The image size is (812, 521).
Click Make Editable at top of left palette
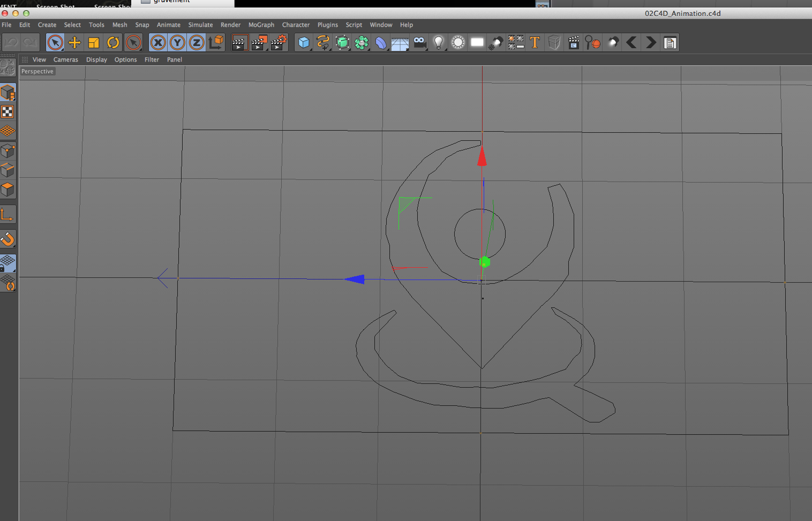(x=7, y=67)
